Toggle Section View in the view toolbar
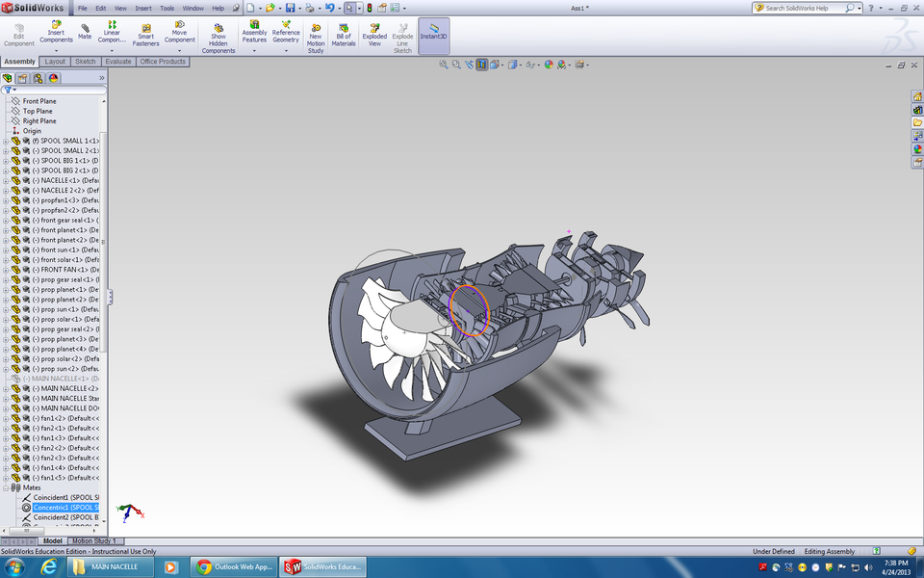Viewport: 924px width, 578px height. 481,65
